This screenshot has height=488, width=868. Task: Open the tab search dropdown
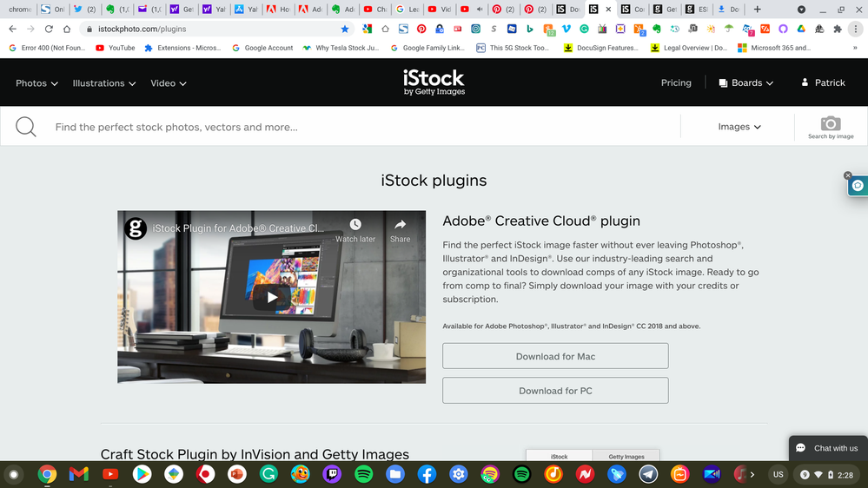pyautogui.click(x=801, y=10)
